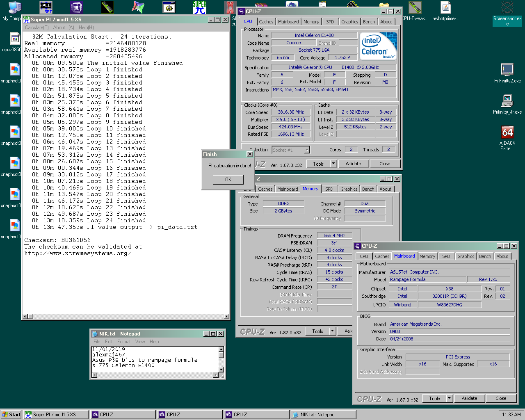Click the Checksum: B0361D56 line in Super PI
525x420 pixels.
coord(57,240)
